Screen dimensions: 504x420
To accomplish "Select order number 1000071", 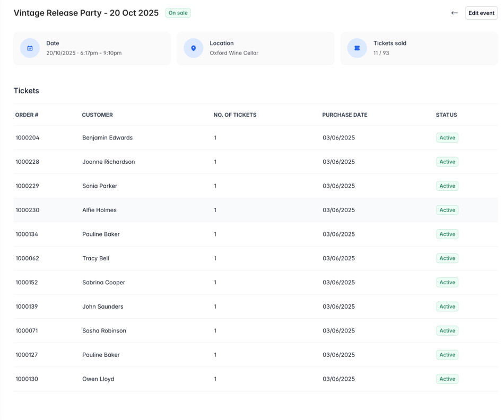I will click(27, 330).
